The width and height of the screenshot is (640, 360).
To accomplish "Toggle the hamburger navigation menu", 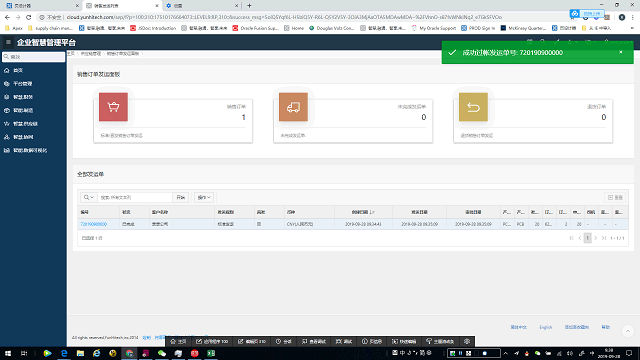I will 8,42.
